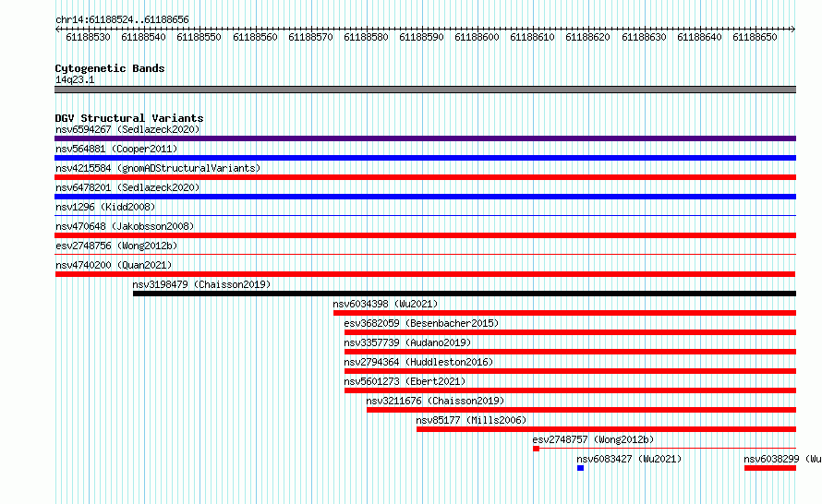Open nsv2794364 (Huddleston2016) label
The image size is (822, 504).
point(418,362)
